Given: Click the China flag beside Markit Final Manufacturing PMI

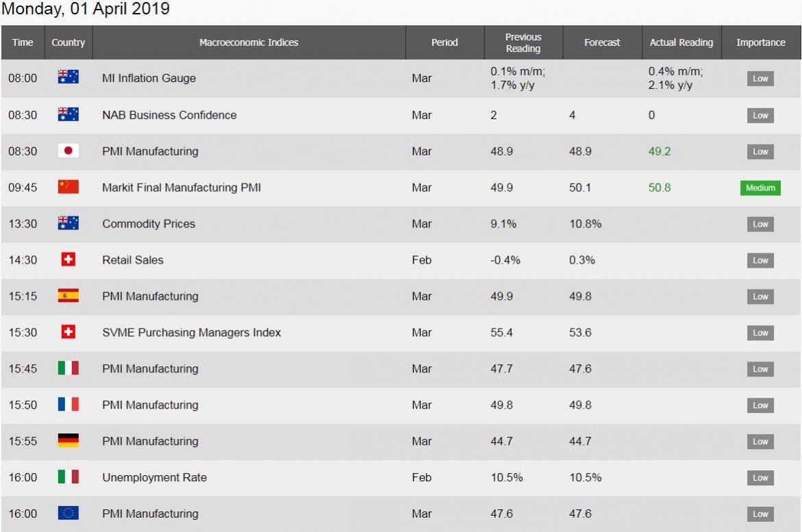Looking at the screenshot, I should tap(68, 187).
